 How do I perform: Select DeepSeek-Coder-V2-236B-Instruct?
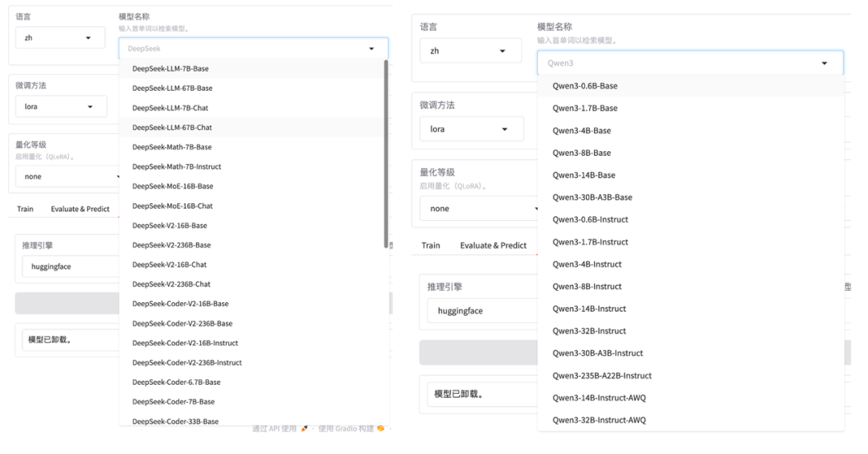coord(252,362)
